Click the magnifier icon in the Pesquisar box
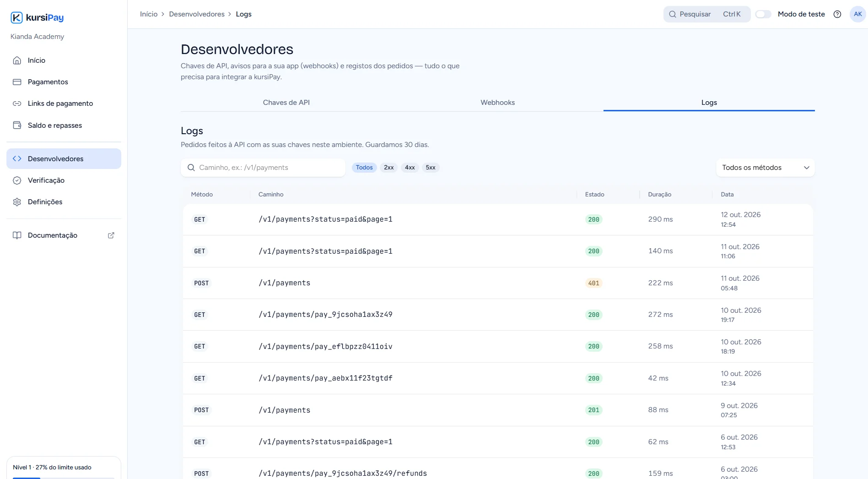 point(673,14)
